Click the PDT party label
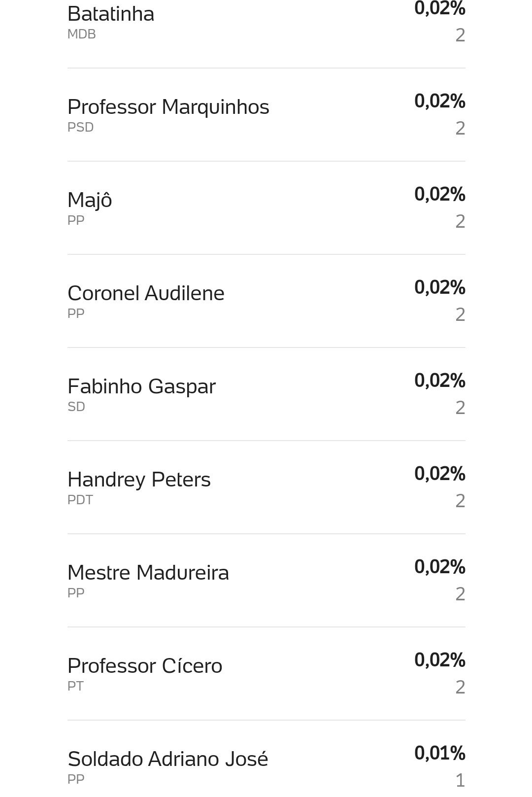This screenshot has height=797, width=532. (x=80, y=500)
